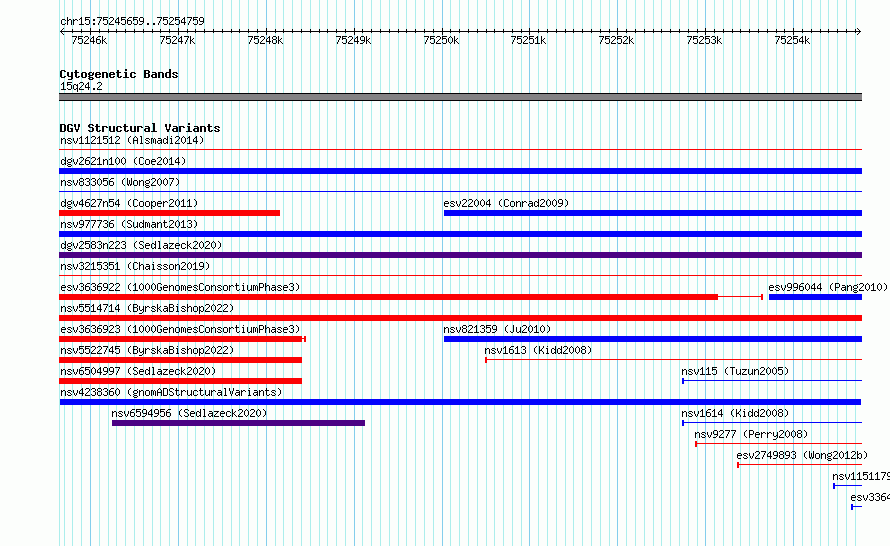Click the esv3636922 thick red bar
The width and height of the screenshot is (890, 546).
(388, 297)
